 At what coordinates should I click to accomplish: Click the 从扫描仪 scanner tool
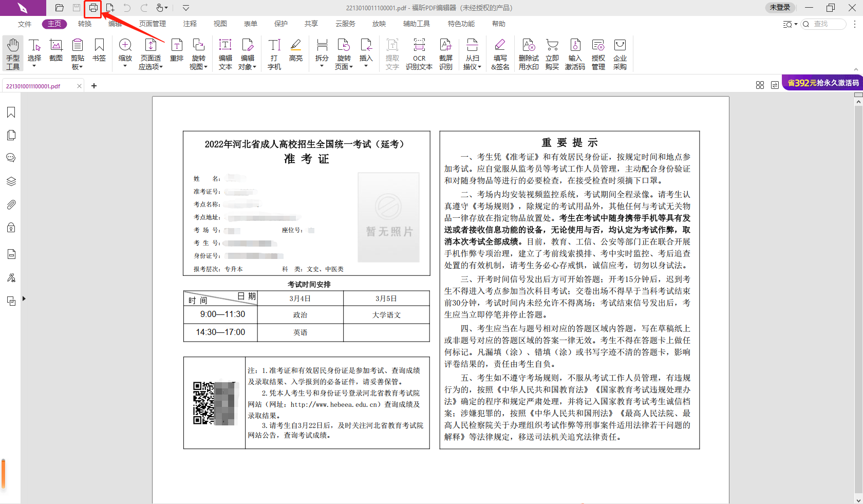pos(472,53)
